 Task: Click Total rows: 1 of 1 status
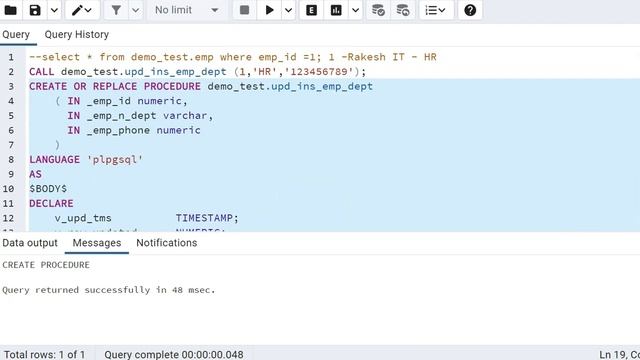tap(44, 354)
